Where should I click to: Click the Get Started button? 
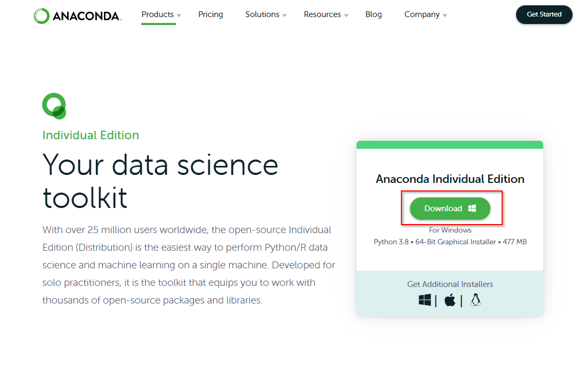tap(544, 14)
